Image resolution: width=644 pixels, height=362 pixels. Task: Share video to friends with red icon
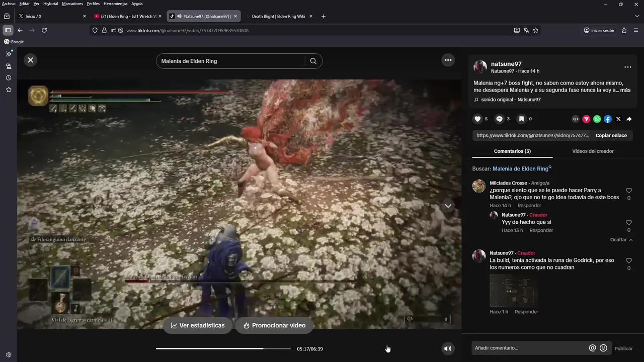(586, 119)
